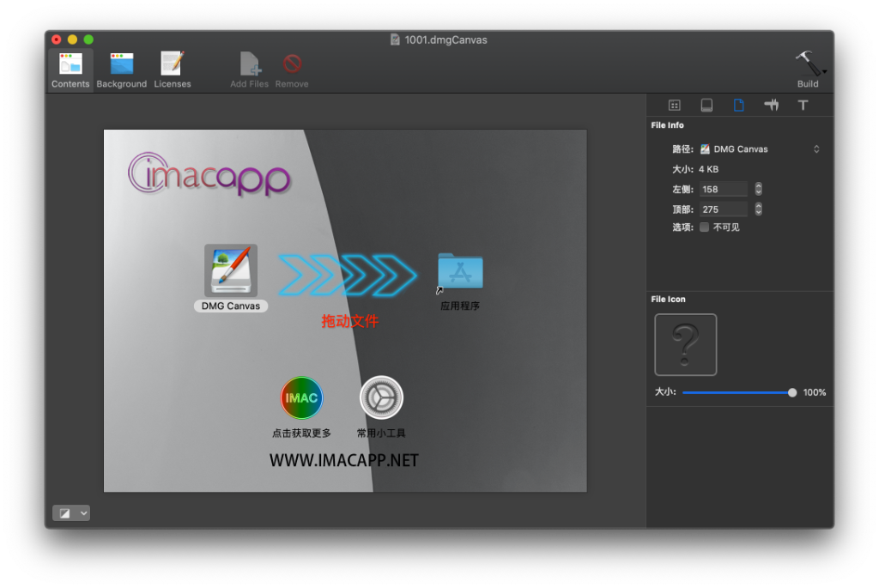Click the 100% size value text
The height and width of the screenshot is (588, 879).
pos(814,392)
